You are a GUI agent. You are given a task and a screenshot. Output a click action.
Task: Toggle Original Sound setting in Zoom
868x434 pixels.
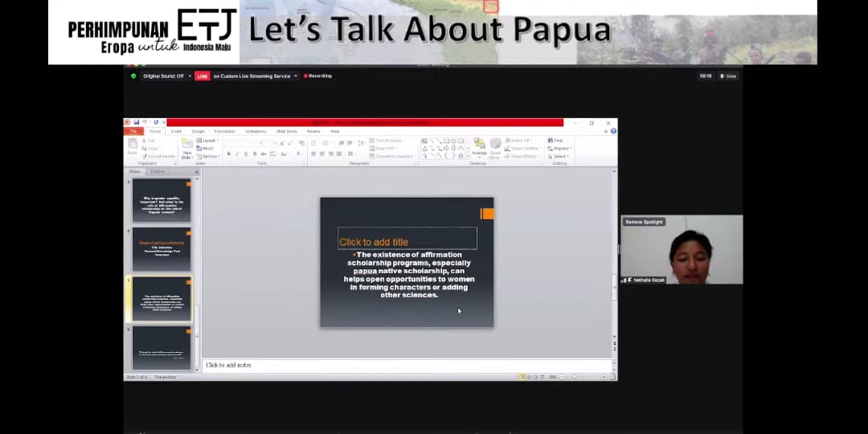(x=163, y=76)
